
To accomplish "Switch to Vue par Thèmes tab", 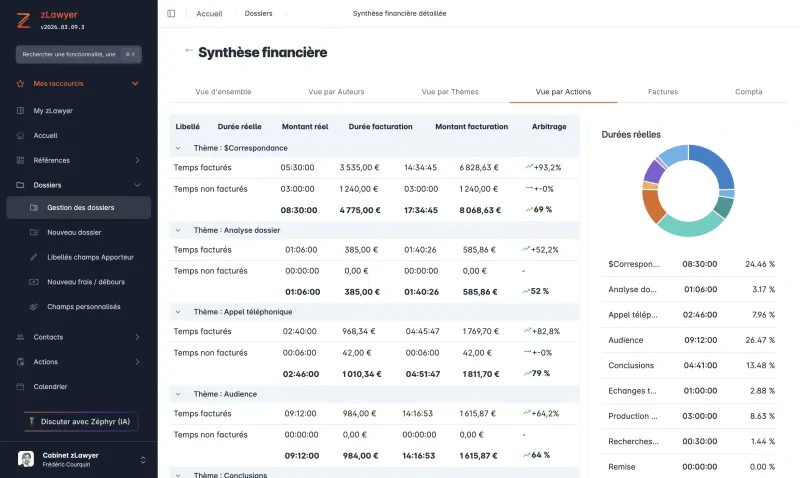I will pos(450,92).
